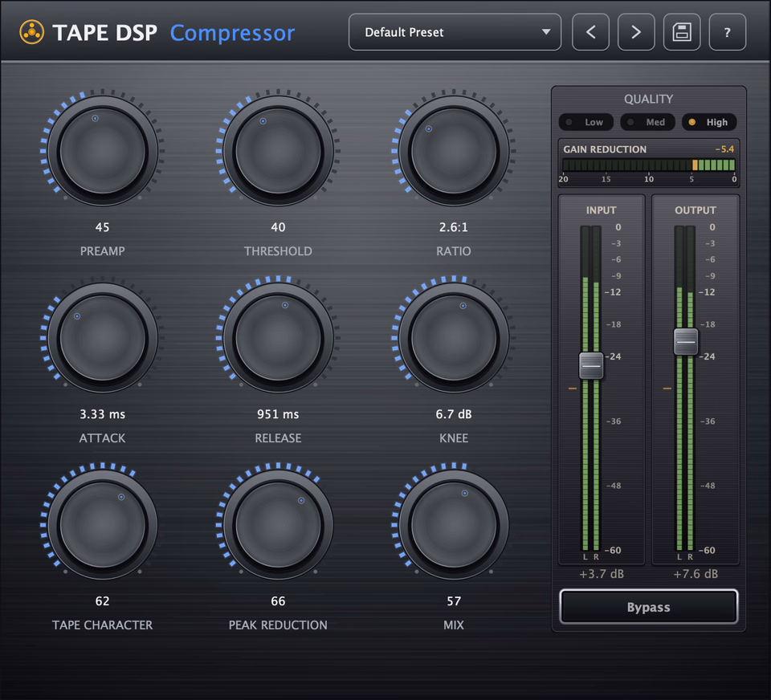The width and height of the screenshot is (771, 700).
Task: Click the Release value 951 ms
Action: pyautogui.click(x=278, y=414)
